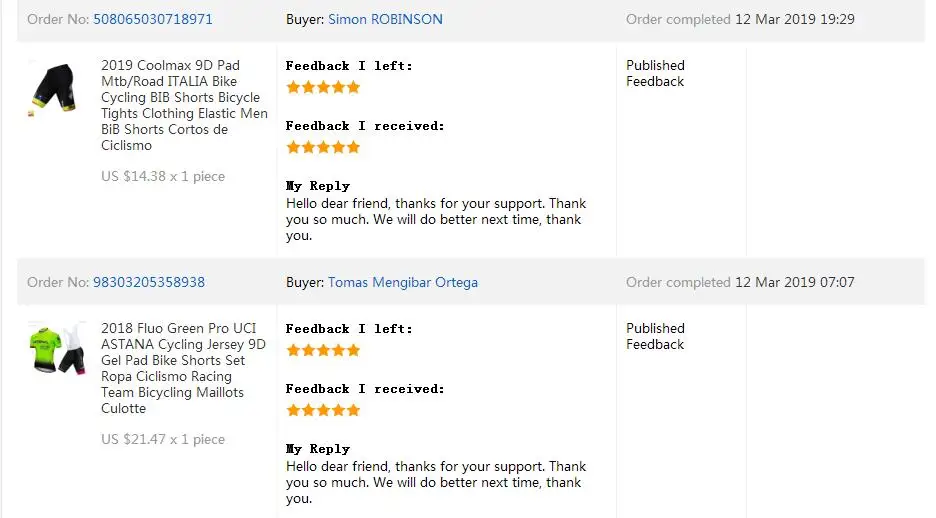Open the 2019 Coolmax 9D Pad shorts title
The image size is (936, 518).
click(184, 105)
